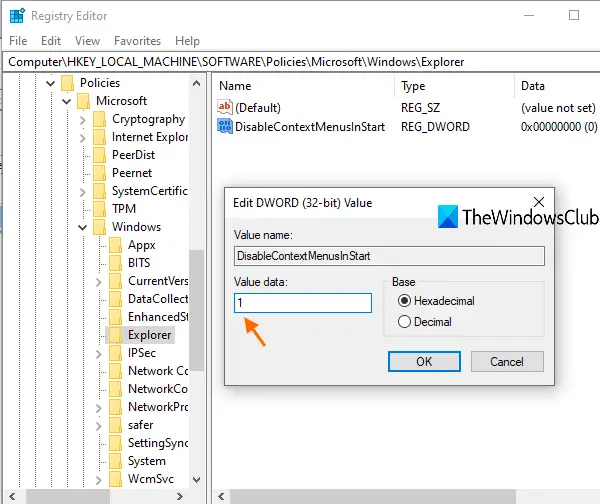600x504 pixels.
Task: Click the Microsoft folder icon
Action: 84,101
